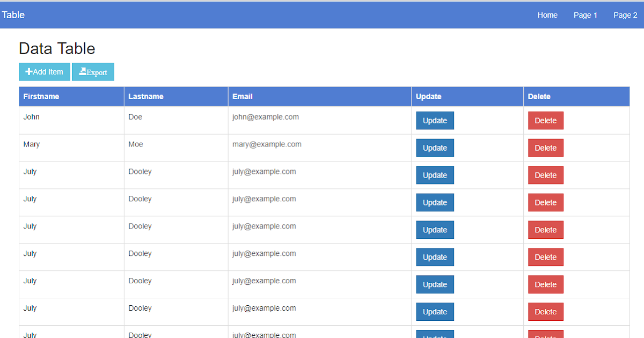Image resolution: width=644 pixels, height=338 pixels.
Task: Click Delete in the seventh table row
Action: [546, 284]
